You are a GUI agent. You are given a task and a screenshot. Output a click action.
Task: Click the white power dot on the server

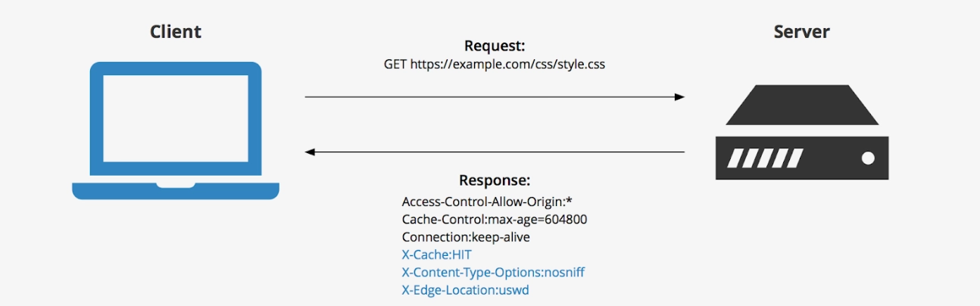868,158
